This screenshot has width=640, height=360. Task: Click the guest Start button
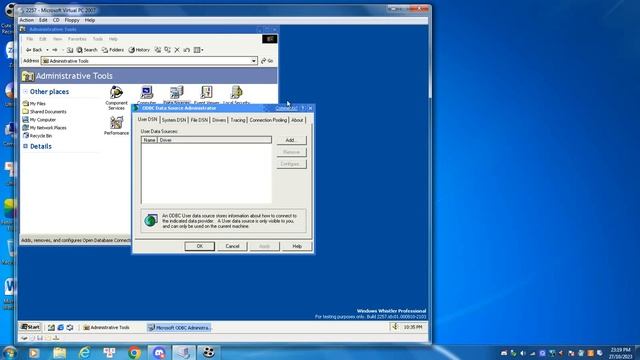pos(30,327)
